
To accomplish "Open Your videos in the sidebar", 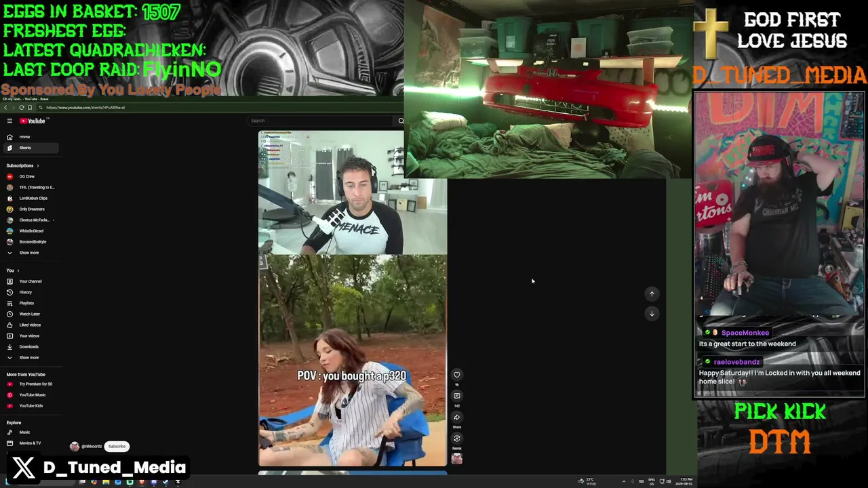I will tap(31, 335).
